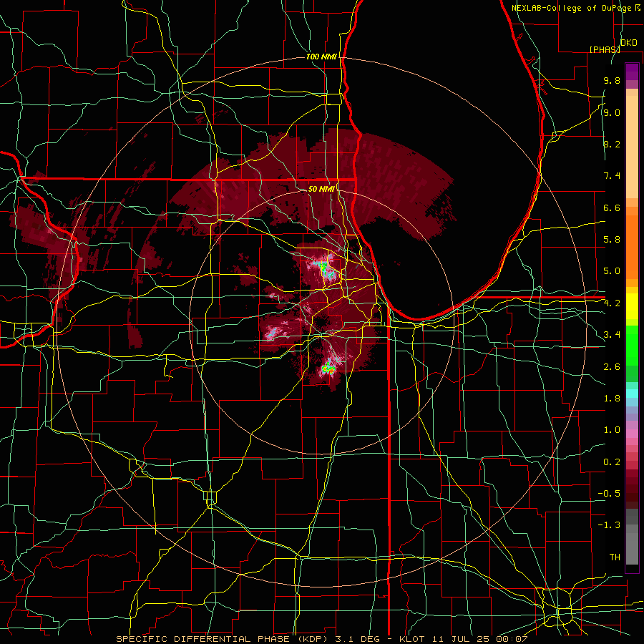Click the 3.4 scale value
The height and width of the screenshot is (644, 644).
tap(612, 335)
